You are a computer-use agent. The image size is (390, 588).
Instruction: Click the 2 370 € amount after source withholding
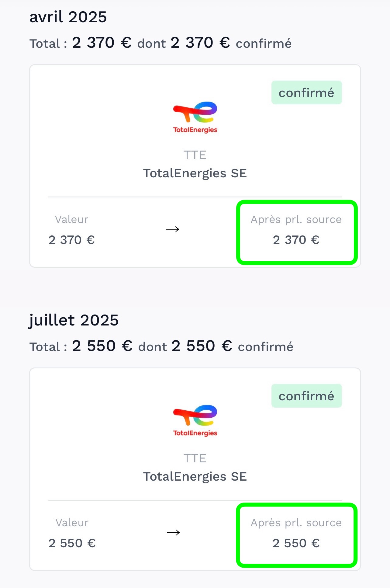click(x=296, y=240)
